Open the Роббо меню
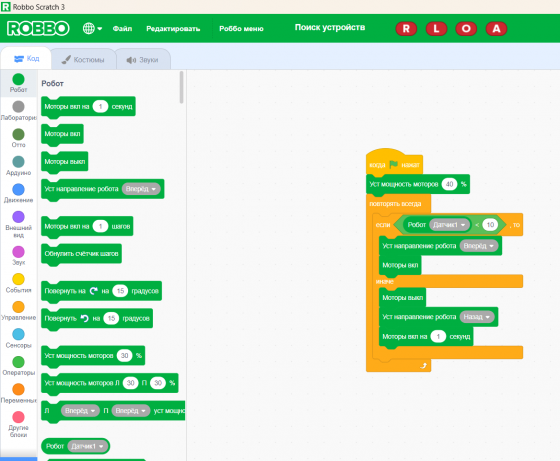 pyautogui.click(x=241, y=29)
